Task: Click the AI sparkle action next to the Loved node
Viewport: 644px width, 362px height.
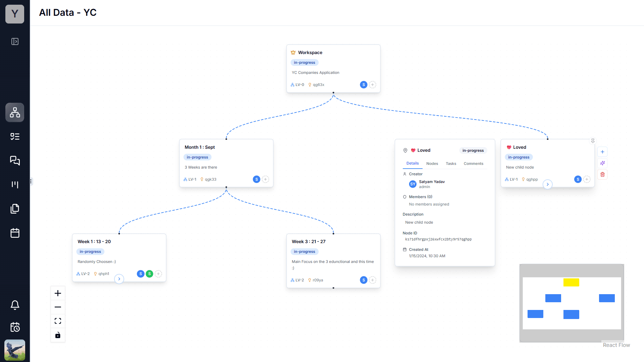Action: pos(602,163)
